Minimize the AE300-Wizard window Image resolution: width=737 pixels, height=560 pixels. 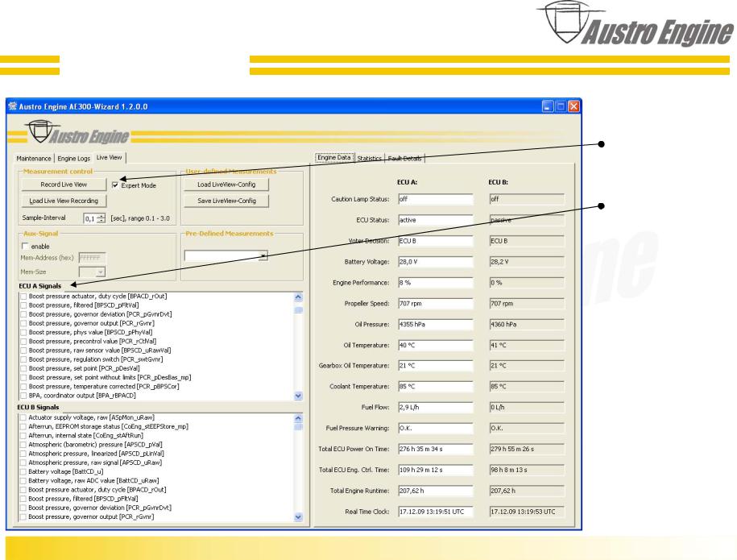(x=548, y=106)
